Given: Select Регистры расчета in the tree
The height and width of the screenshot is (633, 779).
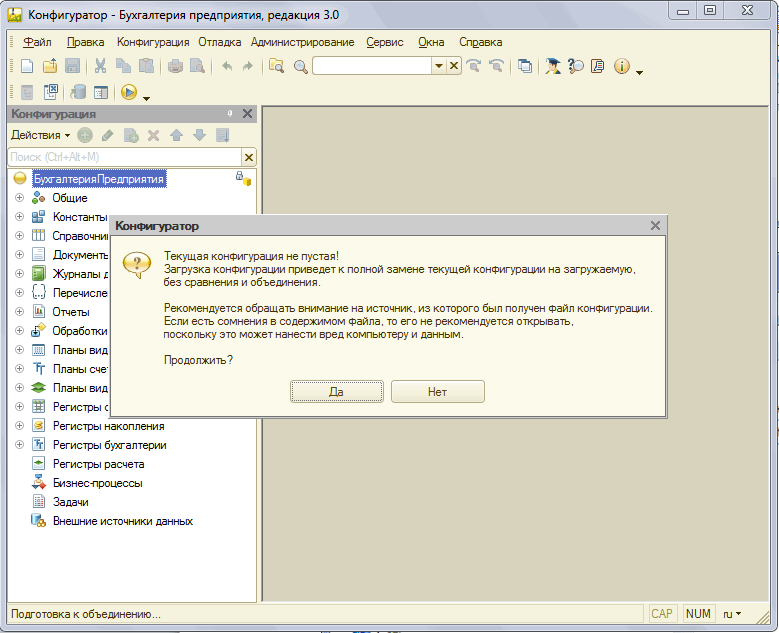Looking at the screenshot, I should click(x=98, y=464).
